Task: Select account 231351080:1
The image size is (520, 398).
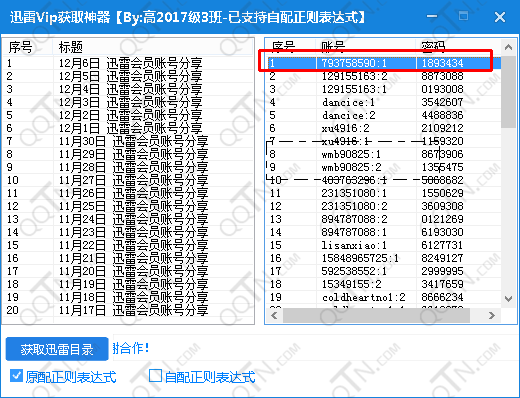Action: pos(384,193)
